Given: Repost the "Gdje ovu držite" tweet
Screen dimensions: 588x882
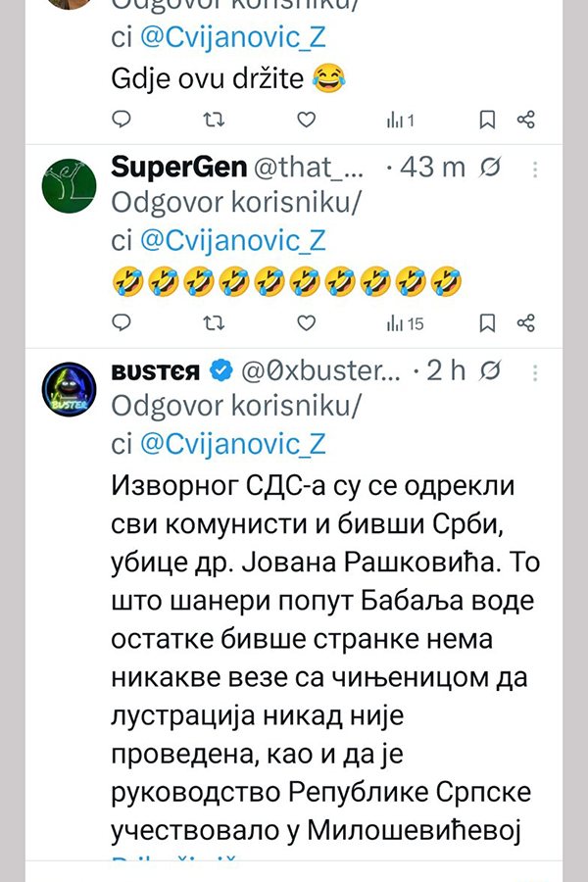Looking at the screenshot, I should (213, 120).
